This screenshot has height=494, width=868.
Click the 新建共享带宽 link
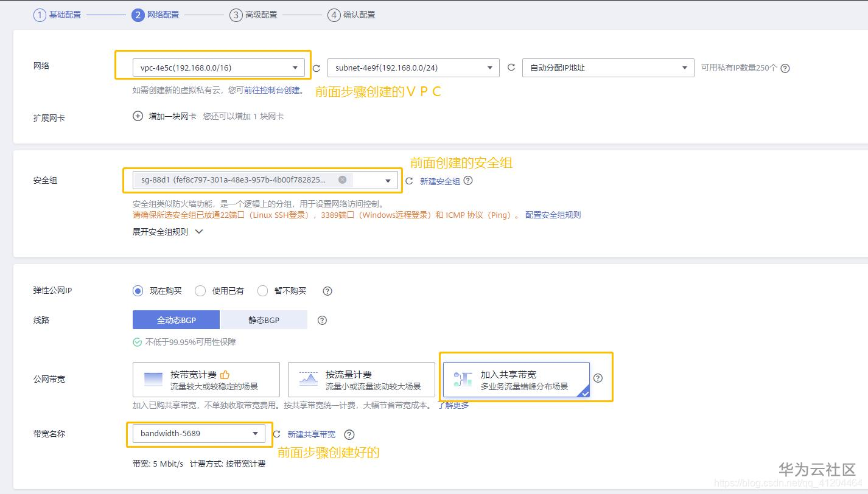pos(312,434)
